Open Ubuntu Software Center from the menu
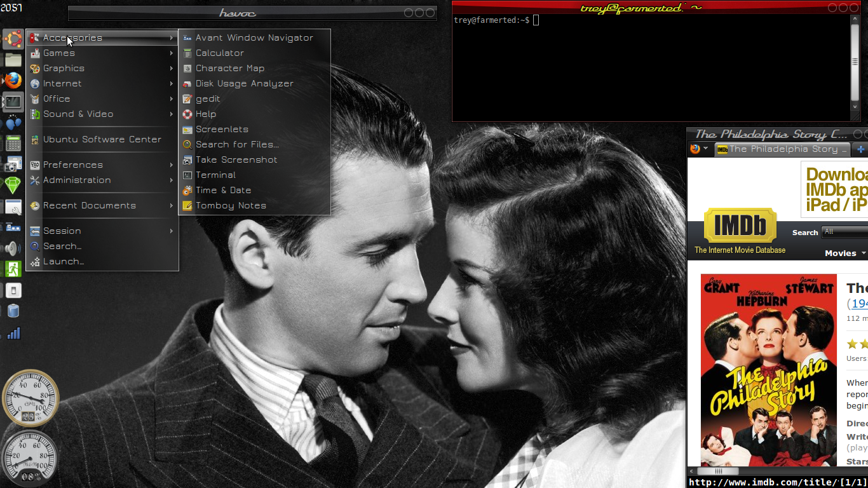The image size is (868, 488). (x=102, y=140)
